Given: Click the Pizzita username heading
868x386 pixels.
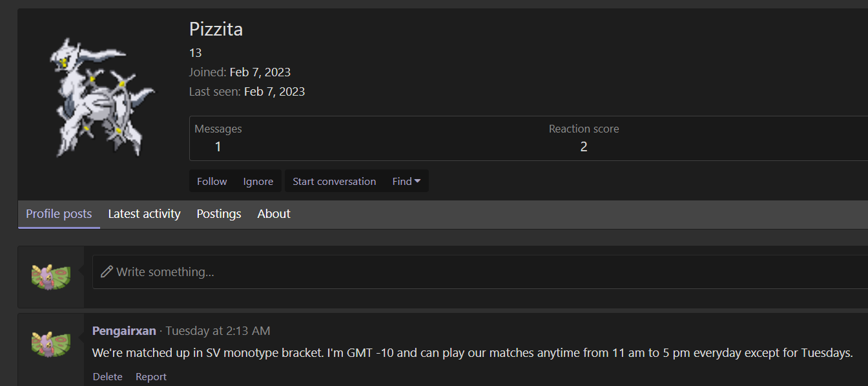Looking at the screenshot, I should (x=216, y=29).
